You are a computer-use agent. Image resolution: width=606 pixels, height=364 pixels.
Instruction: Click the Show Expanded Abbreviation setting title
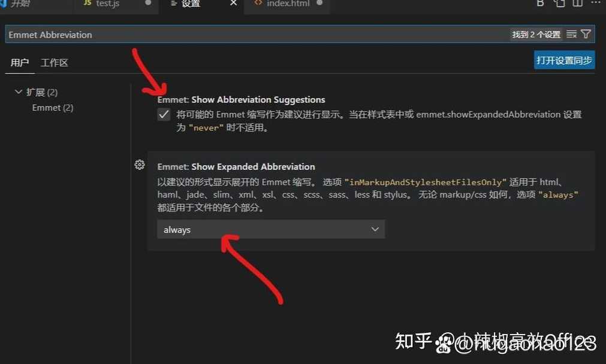pyautogui.click(x=236, y=167)
